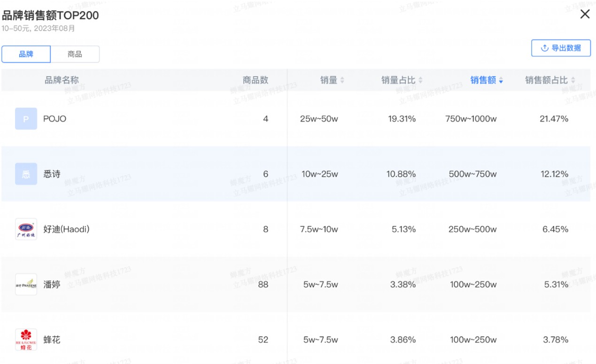Click the POJO brand placeholder logo
Image resolution: width=596 pixels, height=364 pixels.
26,119
